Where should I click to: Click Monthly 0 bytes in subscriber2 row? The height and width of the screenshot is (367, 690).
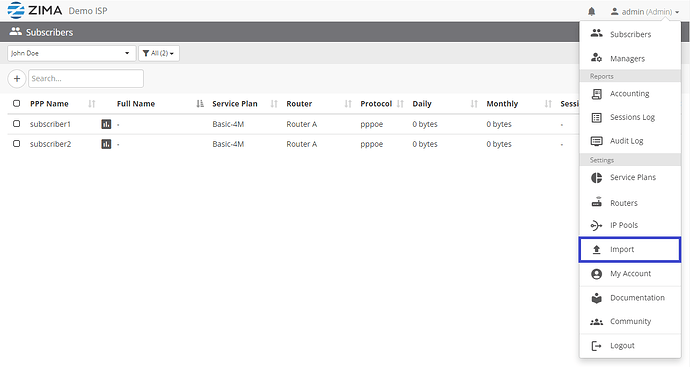point(499,144)
